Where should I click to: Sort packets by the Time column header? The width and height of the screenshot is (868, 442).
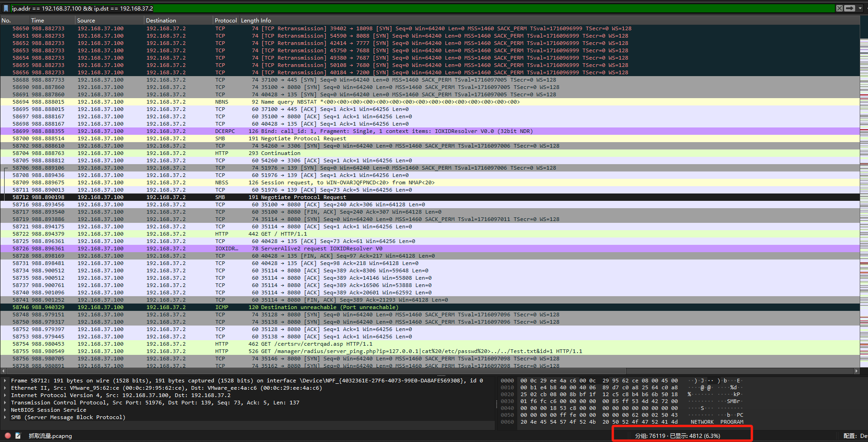point(52,20)
